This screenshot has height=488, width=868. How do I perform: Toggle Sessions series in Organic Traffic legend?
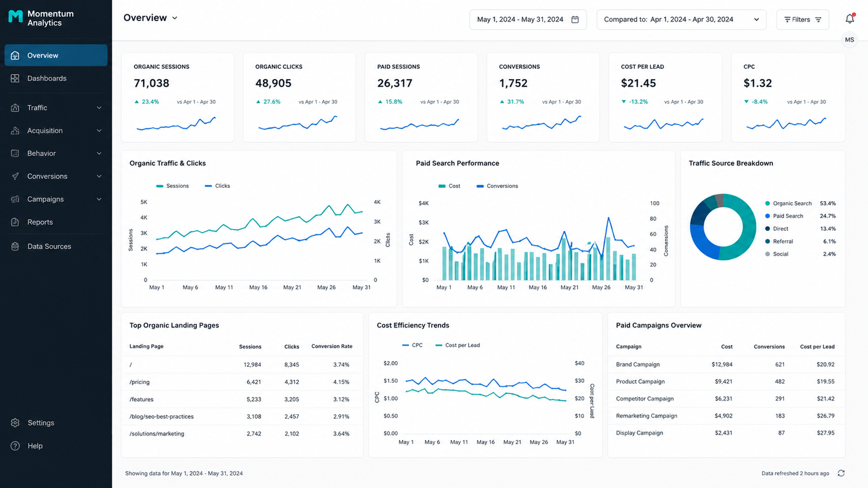(x=173, y=186)
